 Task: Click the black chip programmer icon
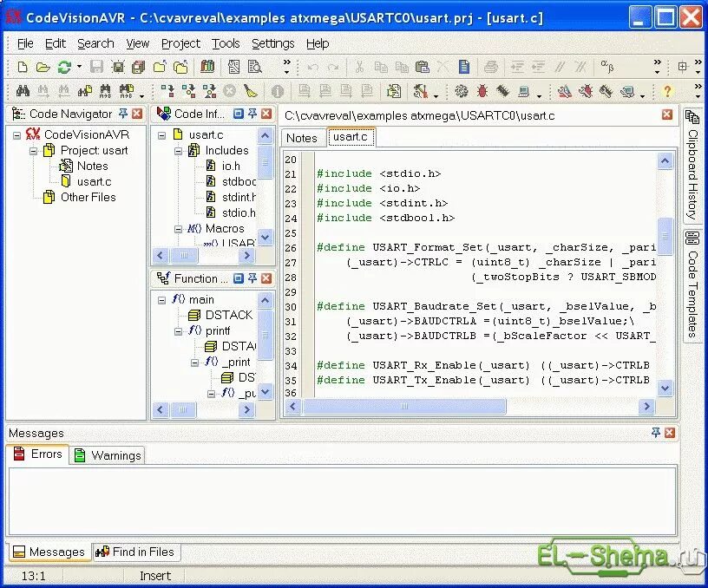click(x=503, y=91)
